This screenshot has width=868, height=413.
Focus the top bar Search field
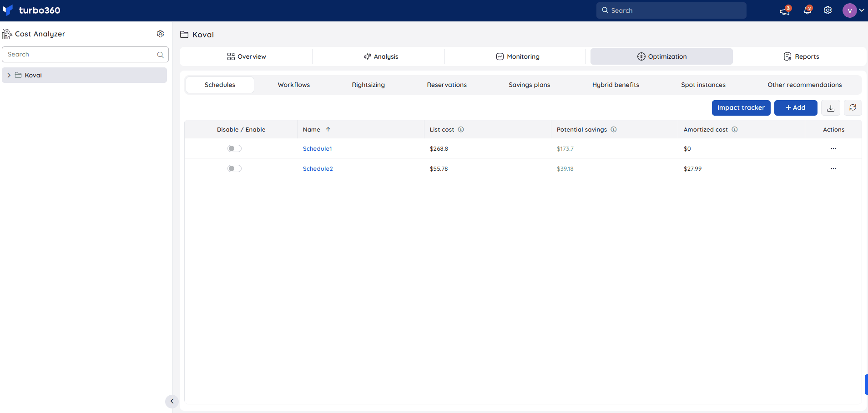pyautogui.click(x=671, y=10)
